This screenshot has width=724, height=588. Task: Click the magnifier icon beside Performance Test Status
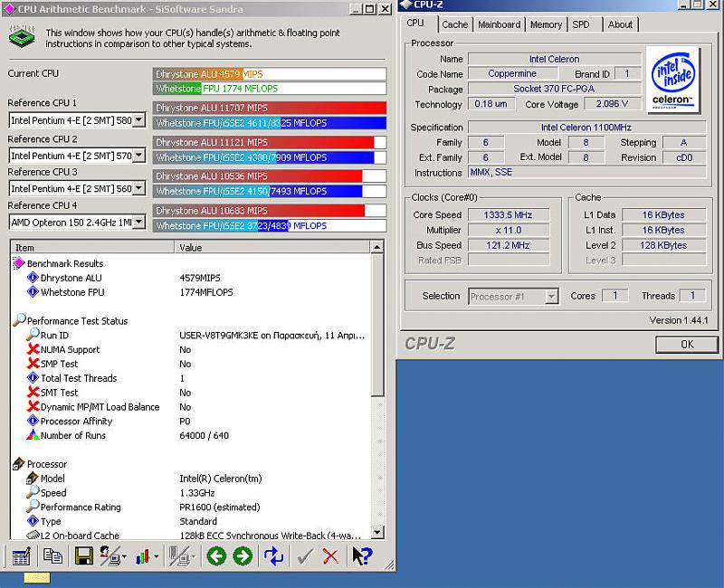[18, 320]
